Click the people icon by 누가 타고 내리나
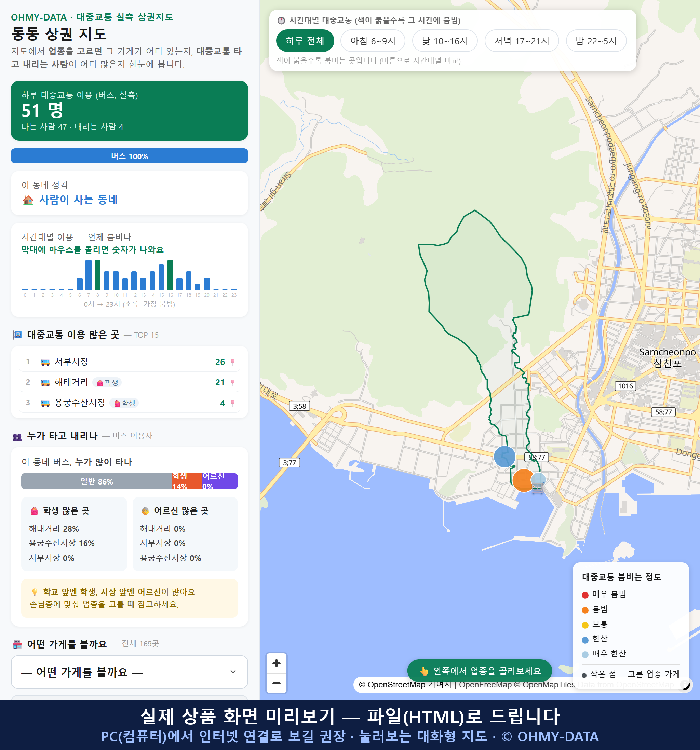Screen dimensions: 700x750 click(17, 436)
